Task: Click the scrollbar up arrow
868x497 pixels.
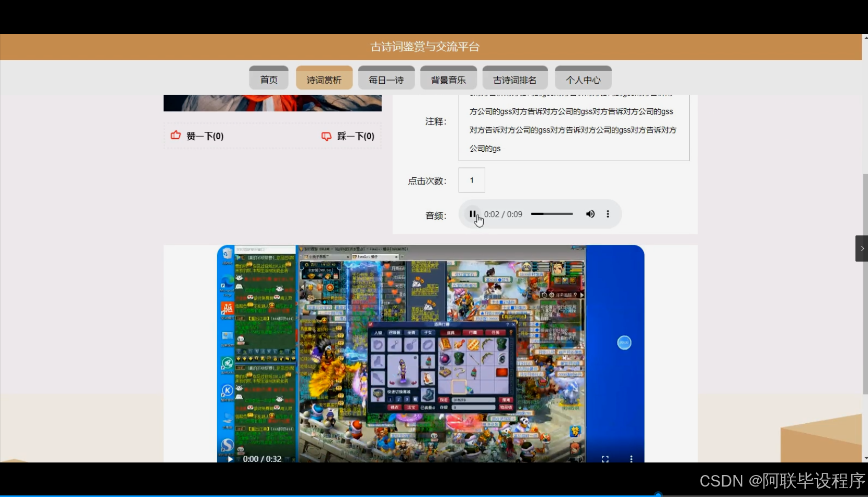Action: pos(865,38)
